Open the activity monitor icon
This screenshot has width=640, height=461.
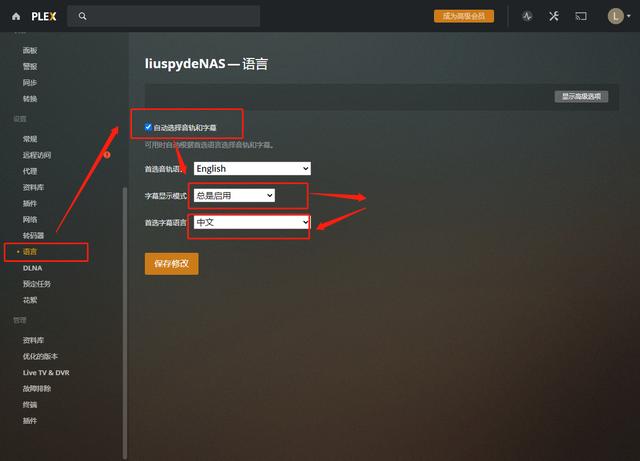(527, 16)
